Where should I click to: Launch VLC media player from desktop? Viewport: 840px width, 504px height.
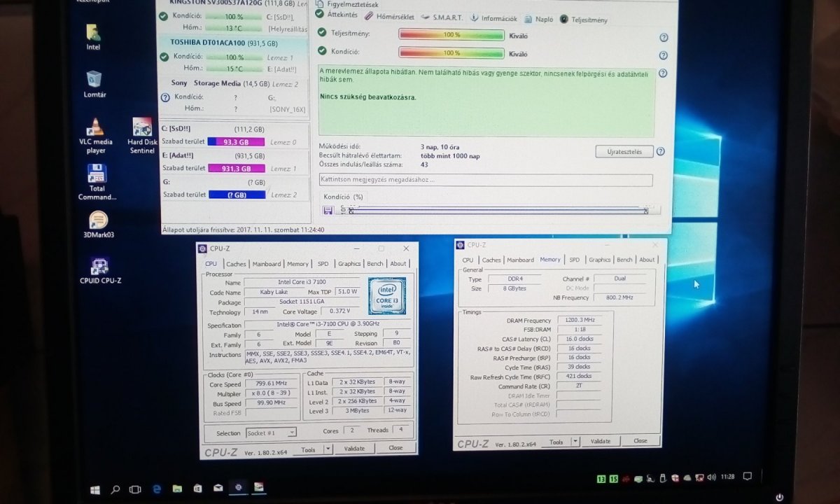(96, 136)
